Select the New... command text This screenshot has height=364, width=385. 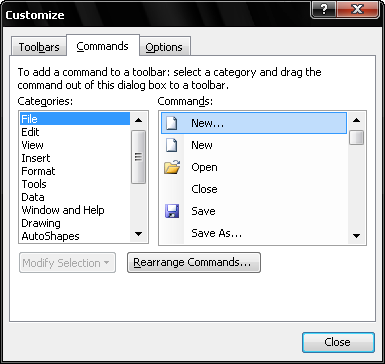[207, 123]
